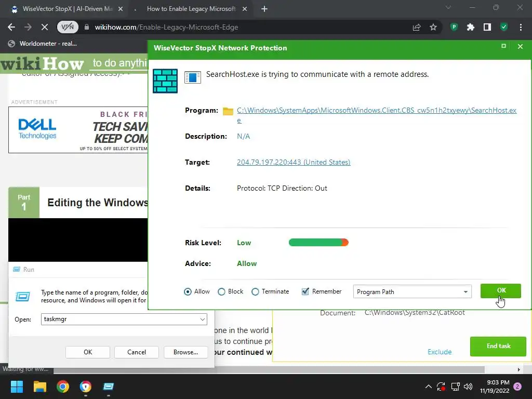
Task: Select the Allow radio option
Action: tap(188, 292)
